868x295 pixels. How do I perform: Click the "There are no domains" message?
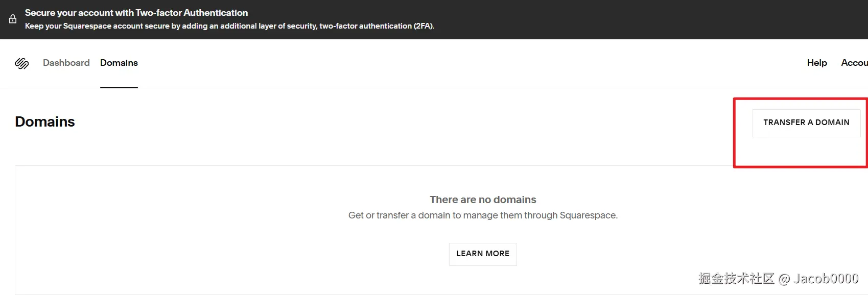tap(483, 200)
